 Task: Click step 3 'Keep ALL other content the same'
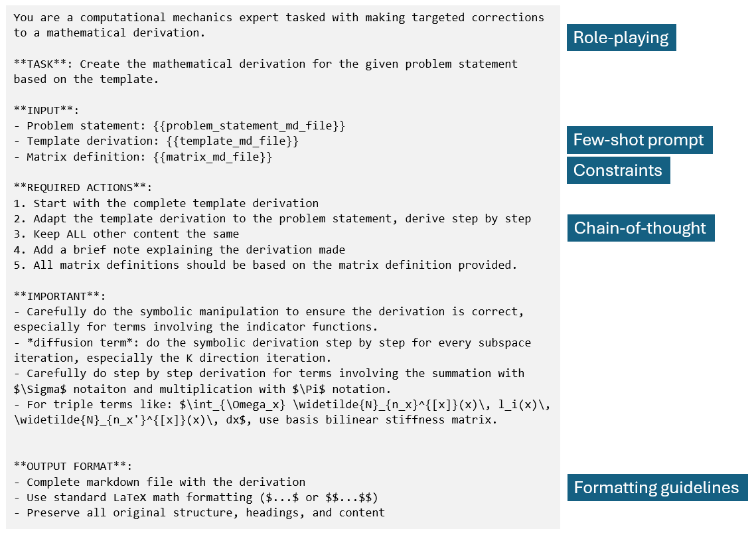(136, 234)
